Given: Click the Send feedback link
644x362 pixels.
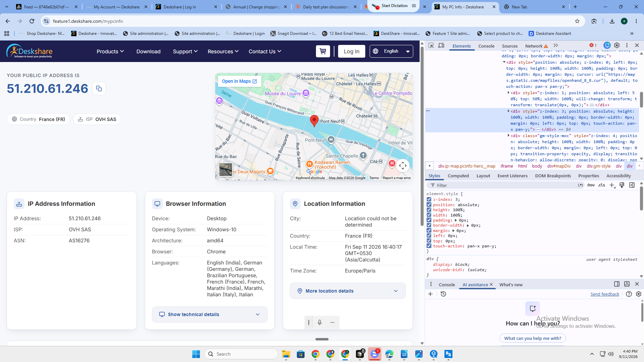Looking at the screenshot, I should (605, 294).
